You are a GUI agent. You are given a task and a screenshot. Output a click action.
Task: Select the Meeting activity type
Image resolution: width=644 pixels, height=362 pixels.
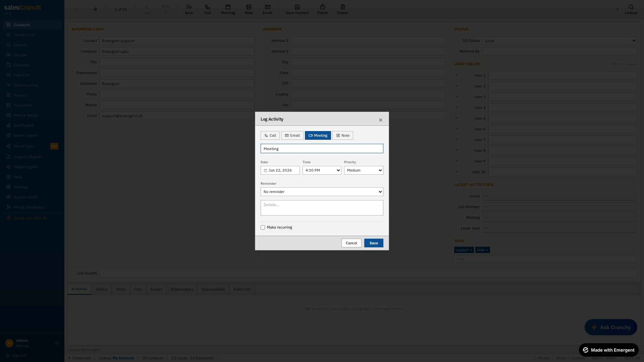coord(318,135)
